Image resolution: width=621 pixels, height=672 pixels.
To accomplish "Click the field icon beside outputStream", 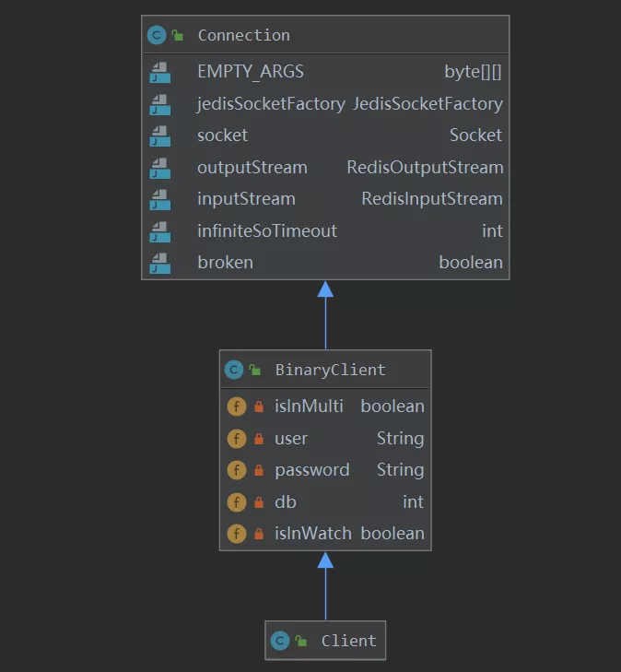I will click(x=160, y=168).
